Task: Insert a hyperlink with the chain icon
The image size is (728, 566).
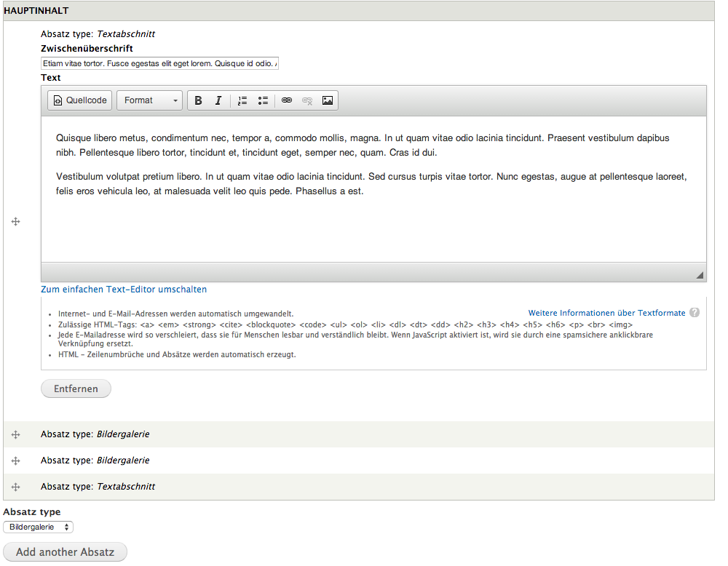Action: click(x=287, y=100)
